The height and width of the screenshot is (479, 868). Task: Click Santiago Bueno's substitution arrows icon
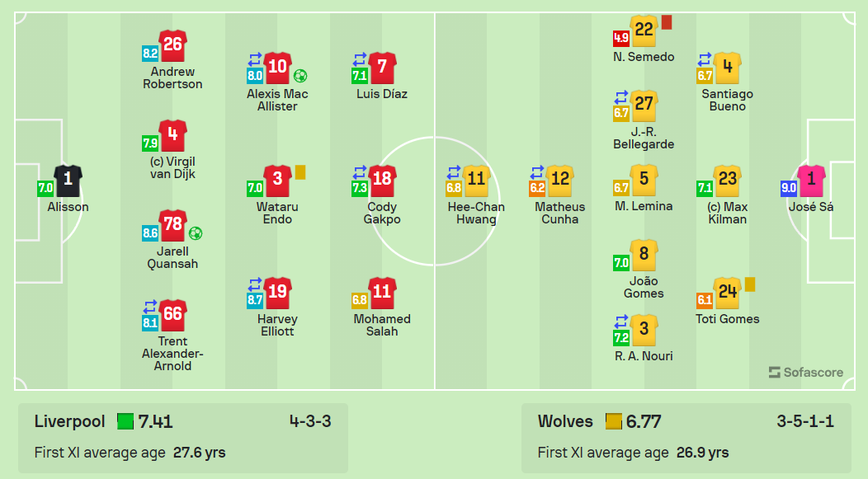coord(705,59)
